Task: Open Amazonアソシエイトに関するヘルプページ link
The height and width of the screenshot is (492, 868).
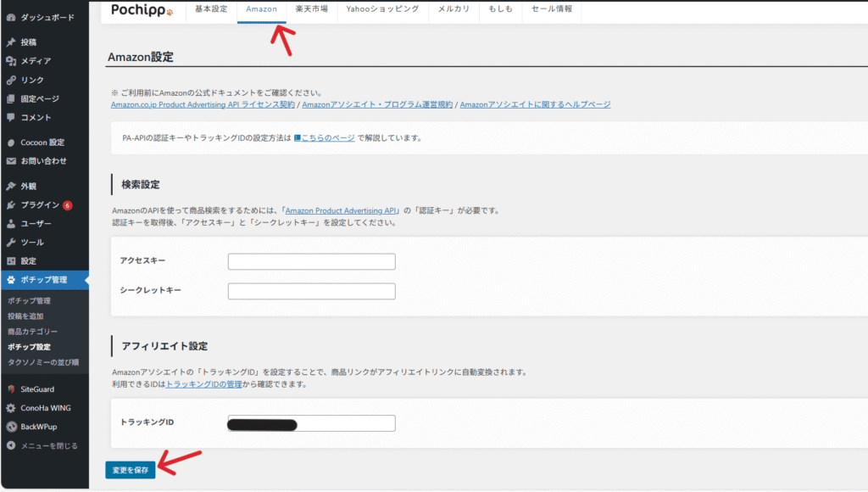Action: point(536,104)
